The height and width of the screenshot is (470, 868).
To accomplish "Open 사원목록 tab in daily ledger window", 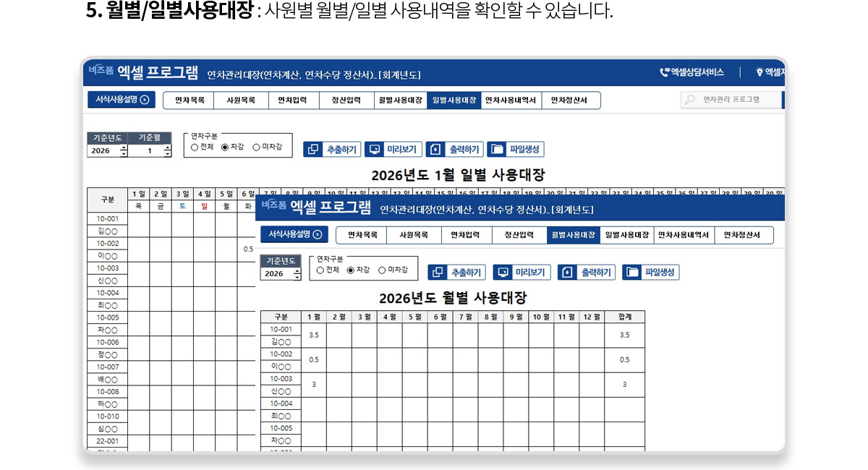I will [x=241, y=101].
